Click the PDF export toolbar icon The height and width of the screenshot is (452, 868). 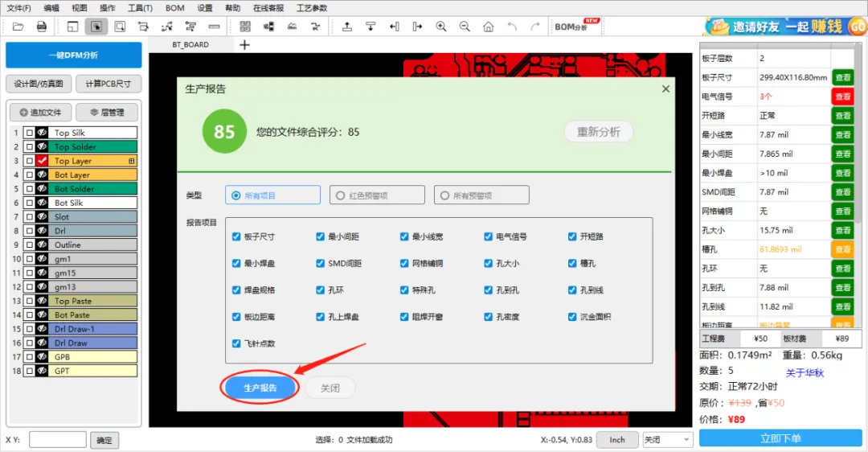[x=42, y=27]
